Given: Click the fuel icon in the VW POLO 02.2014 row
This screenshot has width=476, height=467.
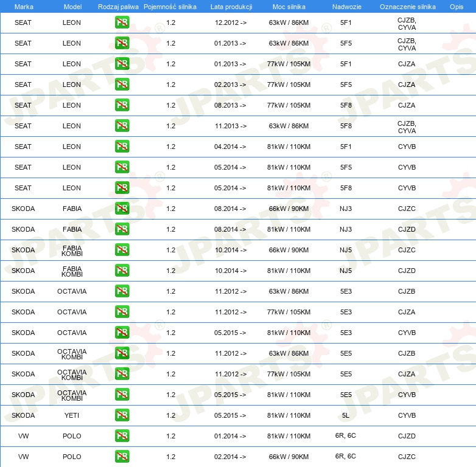Looking at the screenshot, I should tap(122, 457).
